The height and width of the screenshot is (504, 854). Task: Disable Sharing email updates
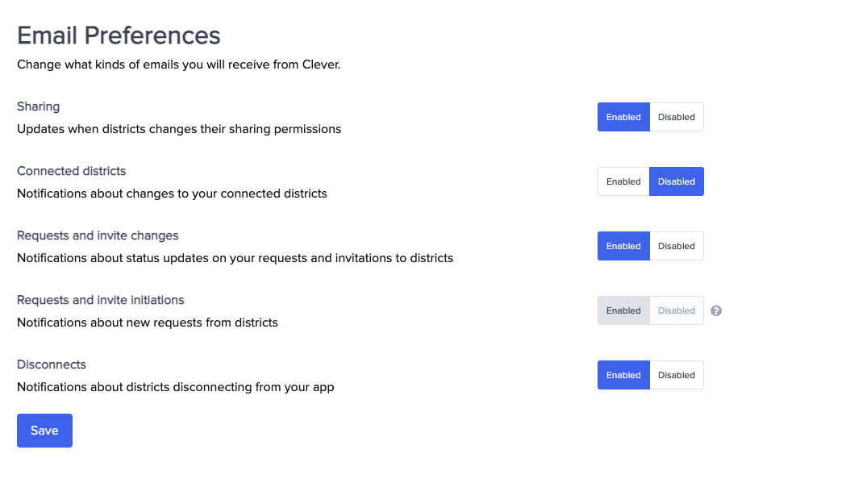coord(676,117)
